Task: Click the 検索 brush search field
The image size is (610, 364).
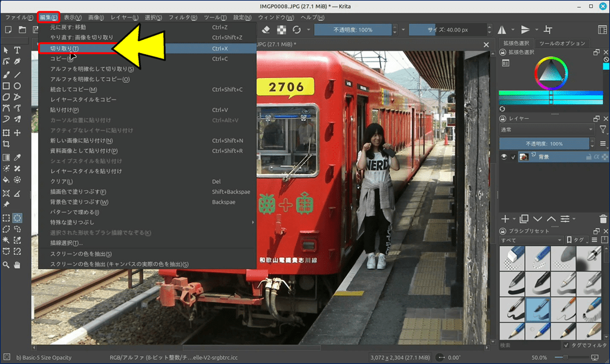Action: click(x=529, y=346)
